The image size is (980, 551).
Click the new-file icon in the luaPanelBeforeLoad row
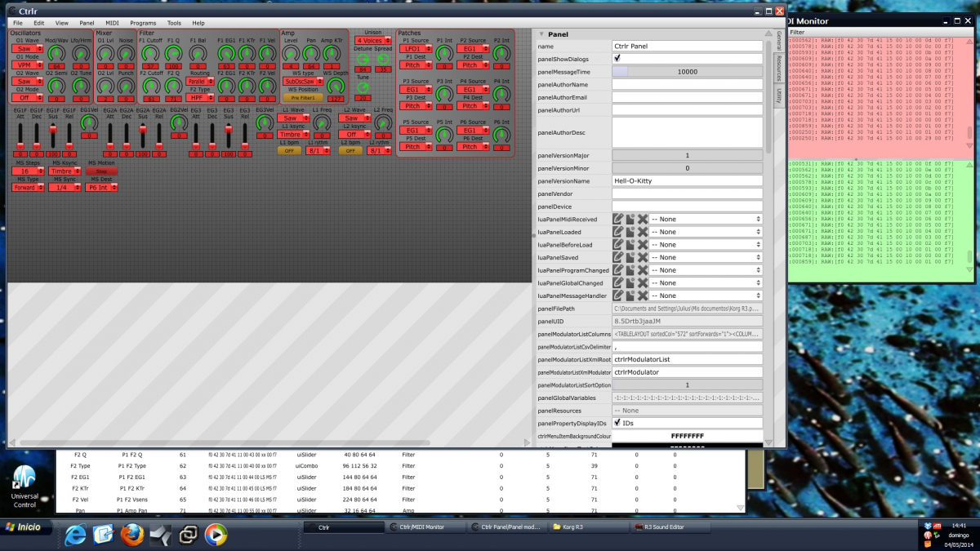coord(630,244)
